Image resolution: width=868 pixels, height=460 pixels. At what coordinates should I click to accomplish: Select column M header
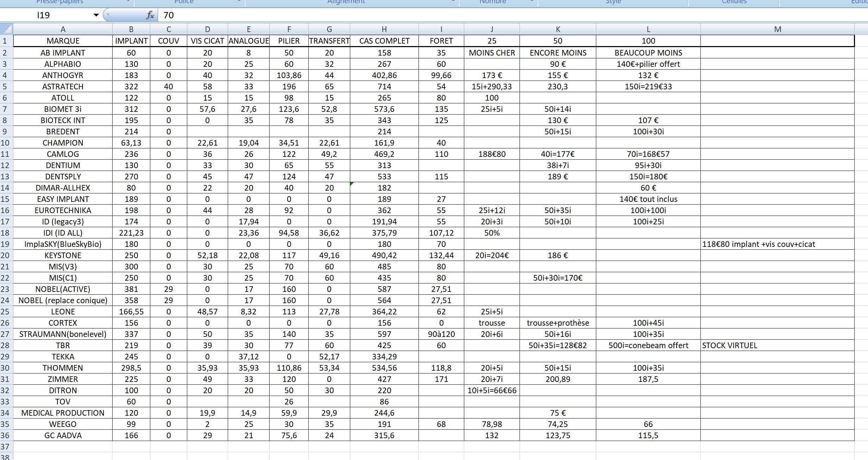pyautogui.click(x=777, y=29)
